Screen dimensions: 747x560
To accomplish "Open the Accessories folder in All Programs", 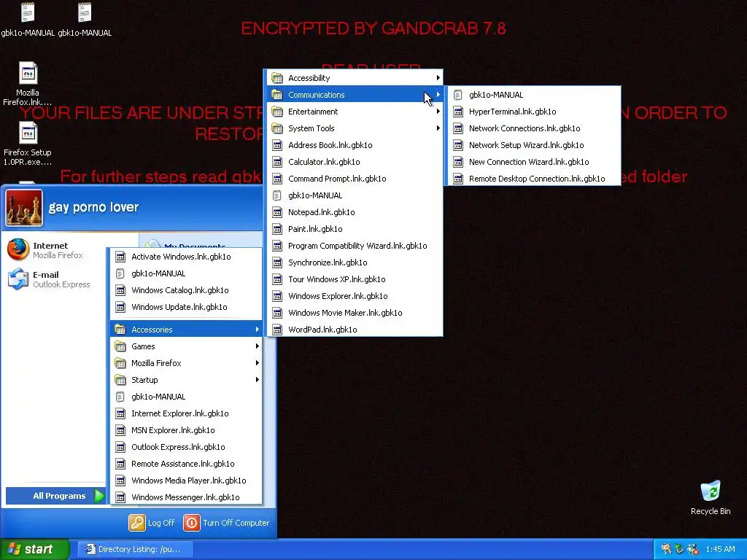I will (x=186, y=330).
